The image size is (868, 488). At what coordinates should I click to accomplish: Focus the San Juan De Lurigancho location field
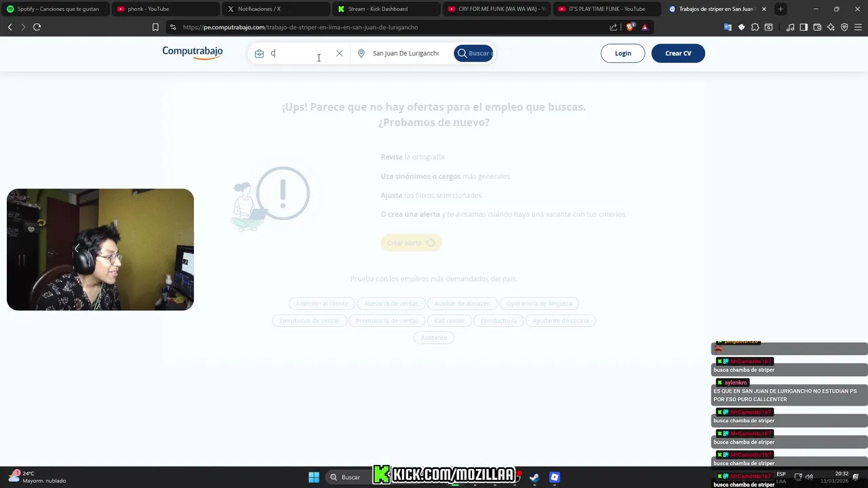pyautogui.click(x=406, y=54)
